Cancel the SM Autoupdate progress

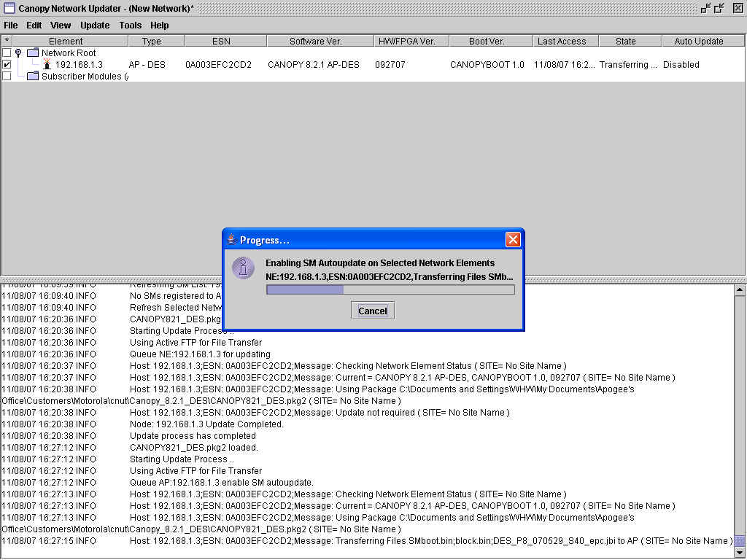[x=372, y=311]
